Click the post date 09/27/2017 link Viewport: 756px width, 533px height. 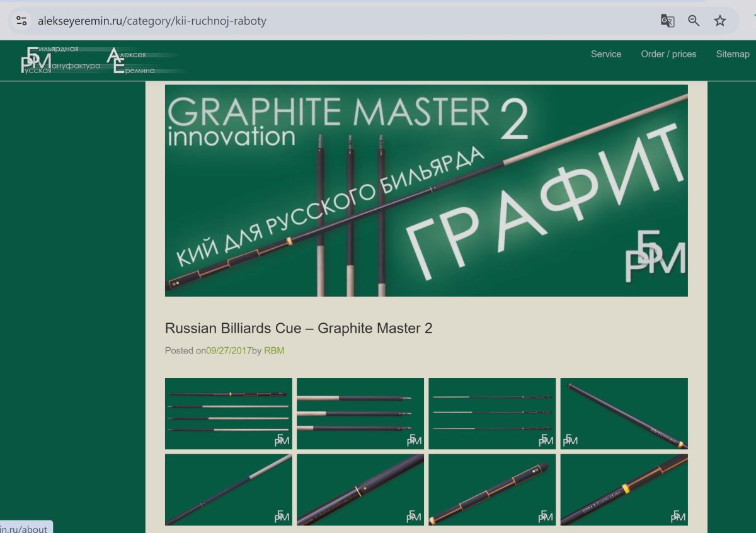[229, 351]
